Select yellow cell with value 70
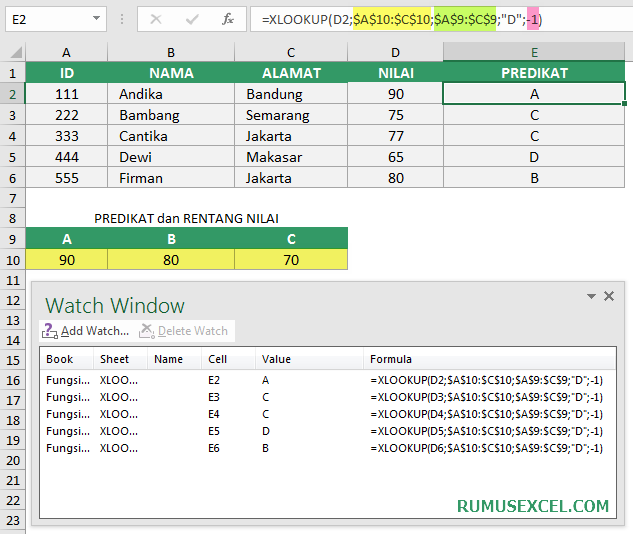633x534 pixels. tap(291, 260)
